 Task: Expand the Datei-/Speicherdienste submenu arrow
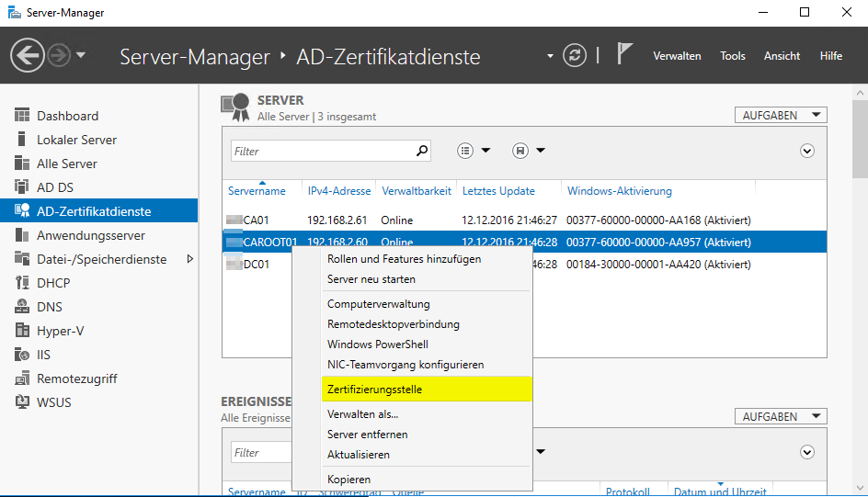click(189, 259)
